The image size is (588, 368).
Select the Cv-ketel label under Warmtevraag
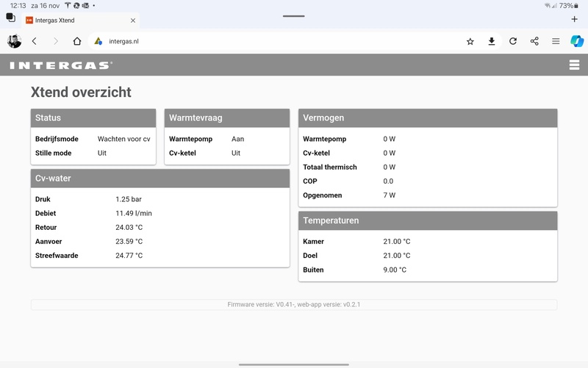pos(182,153)
